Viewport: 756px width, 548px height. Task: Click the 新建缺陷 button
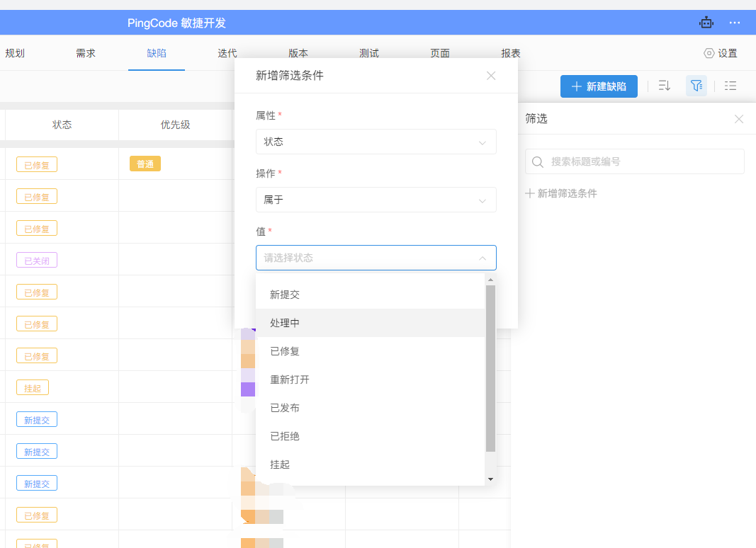tap(599, 86)
